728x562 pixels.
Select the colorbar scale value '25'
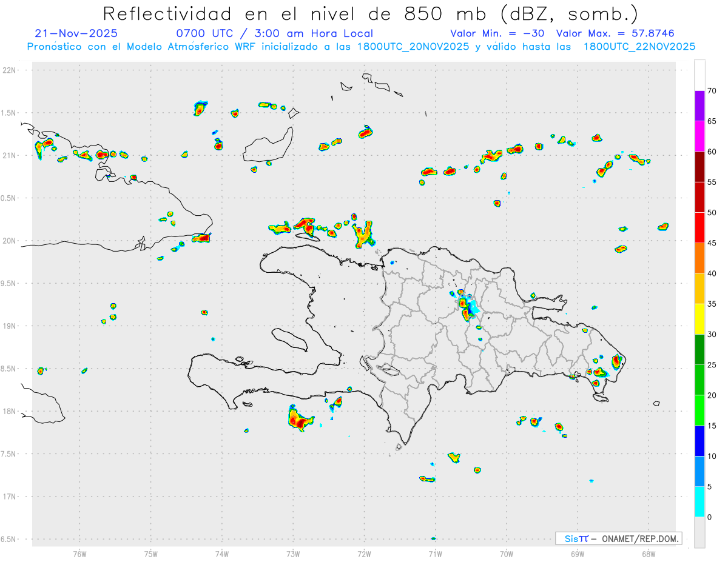712,365
